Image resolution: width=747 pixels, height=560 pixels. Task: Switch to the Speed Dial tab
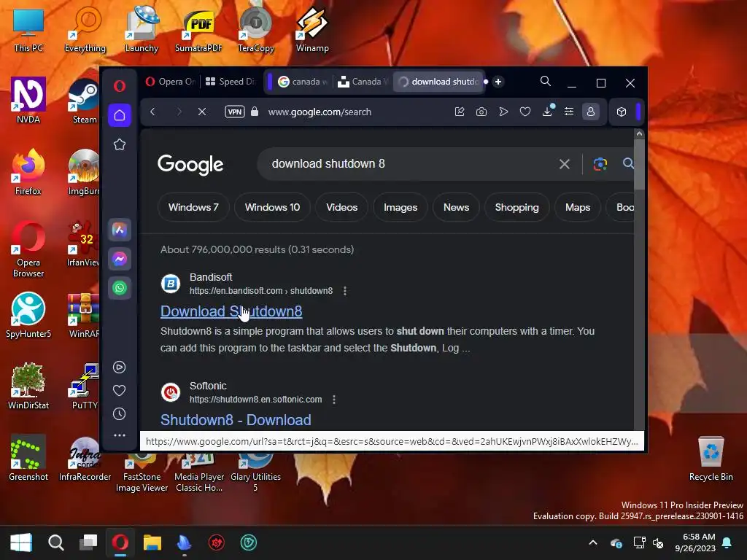coord(231,82)
